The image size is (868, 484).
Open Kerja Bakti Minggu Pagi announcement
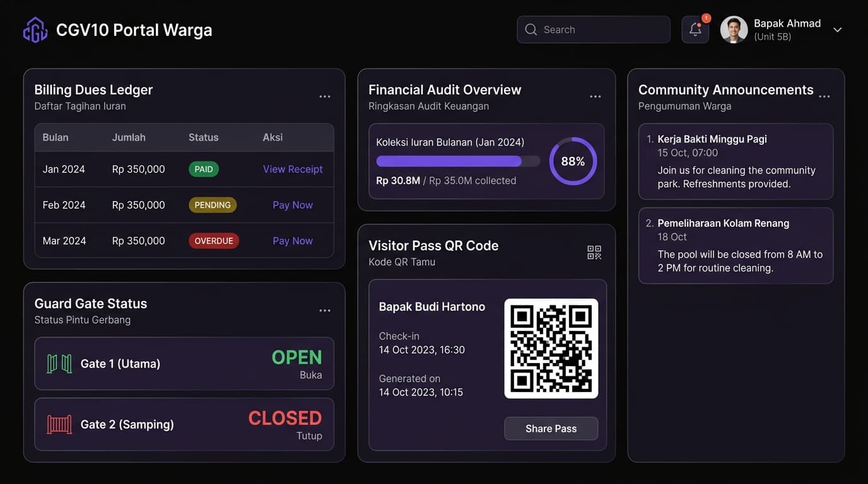tap(736, 161)
